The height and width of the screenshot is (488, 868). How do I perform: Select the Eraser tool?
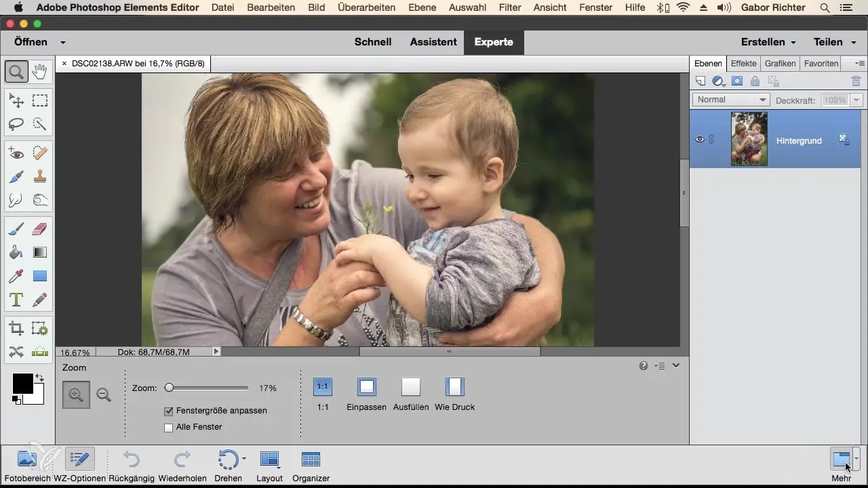pos(40,230)
